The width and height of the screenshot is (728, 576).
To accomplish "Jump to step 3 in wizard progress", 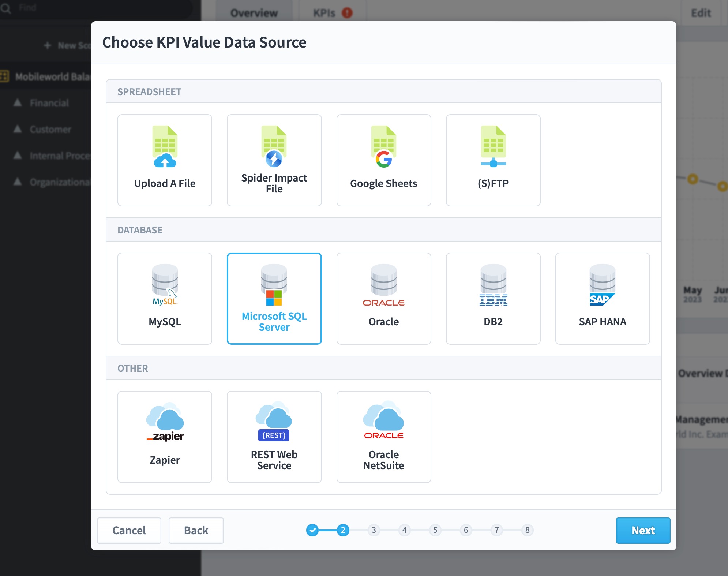I will [374, 530].
